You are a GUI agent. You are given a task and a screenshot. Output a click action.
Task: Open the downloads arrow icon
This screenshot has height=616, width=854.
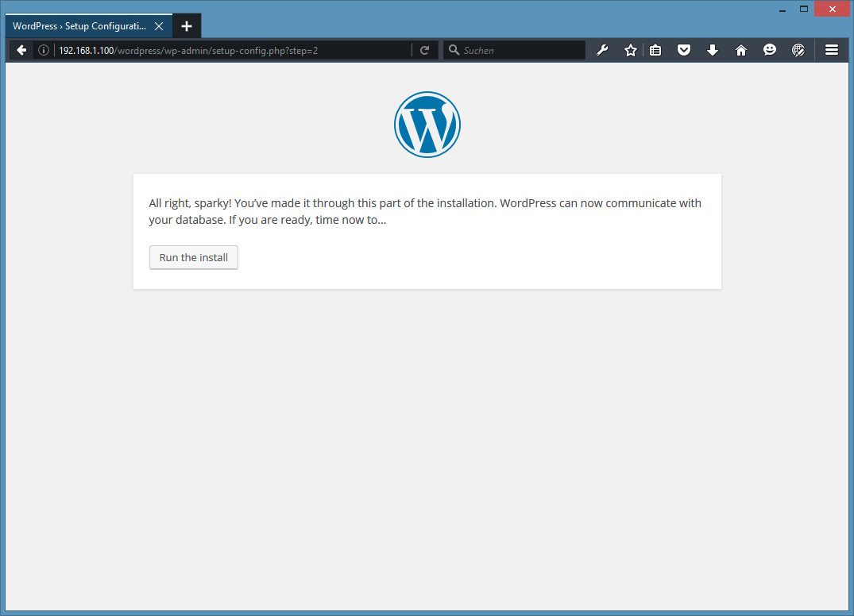click(x=713, y=51)
